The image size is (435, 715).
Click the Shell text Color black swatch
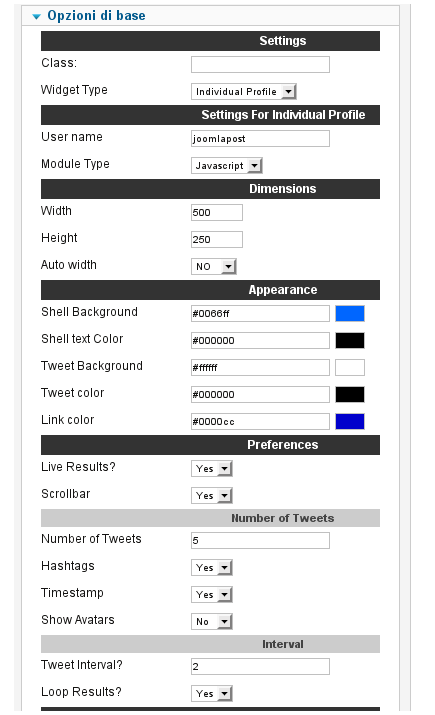click(x=350, y=341)
